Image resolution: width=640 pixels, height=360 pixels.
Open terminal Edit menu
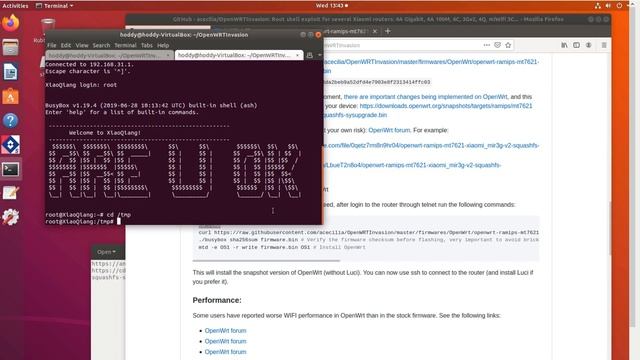[x=66, y=45]
